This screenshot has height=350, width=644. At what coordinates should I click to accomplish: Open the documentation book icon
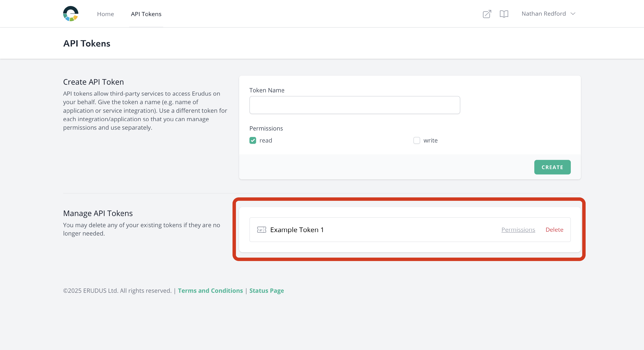tap(504, 14)
